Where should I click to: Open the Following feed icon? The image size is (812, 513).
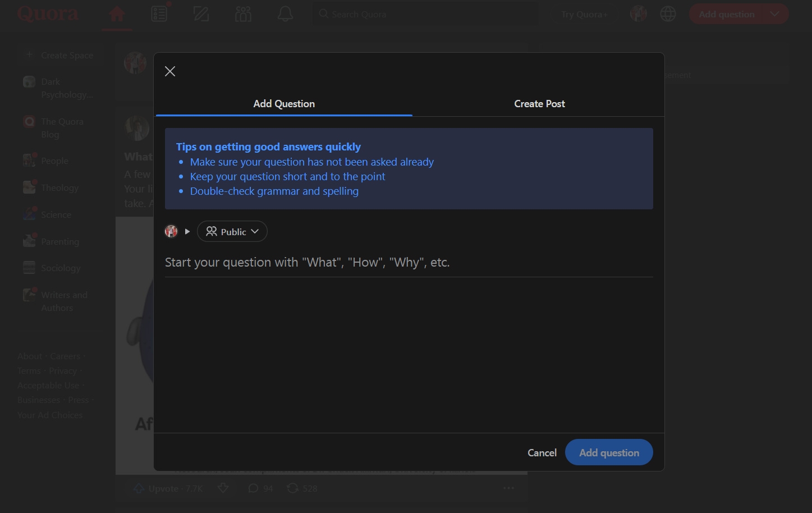point(159,14)
